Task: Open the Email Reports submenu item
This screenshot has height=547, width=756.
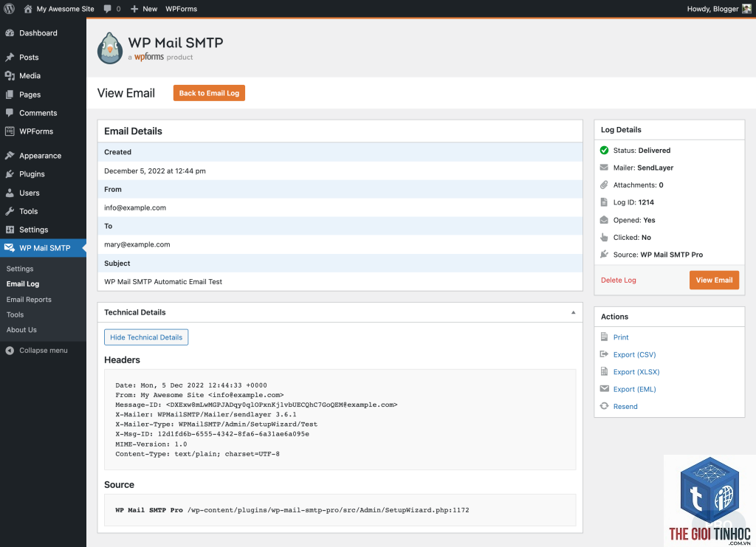Action: [29, 299]
